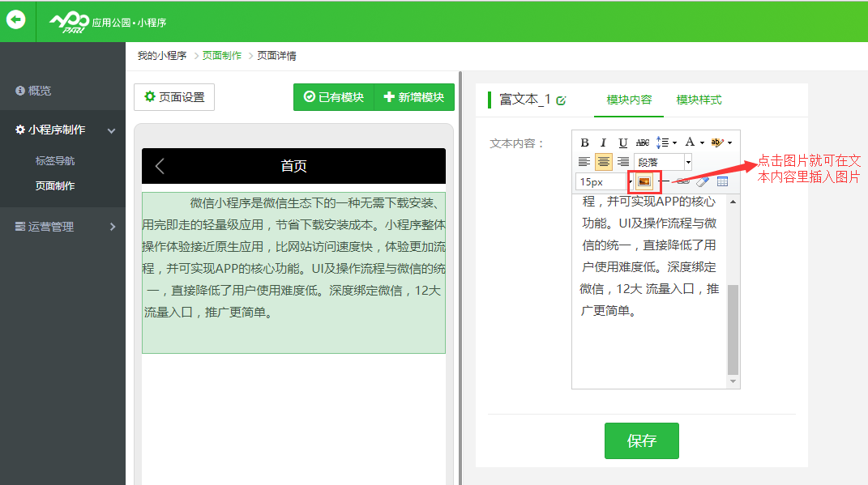This screenshot has width=868, height=485.
Task: Toggle center text alignment
Action: (604, 162)
